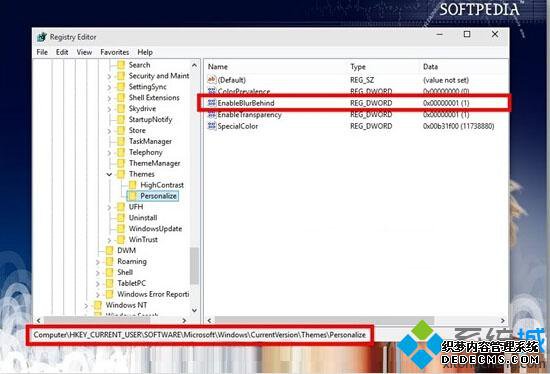Viewport: 550px width, 374px height.
Task: Select the Personalize key in tree
Action: click(158, 196)
